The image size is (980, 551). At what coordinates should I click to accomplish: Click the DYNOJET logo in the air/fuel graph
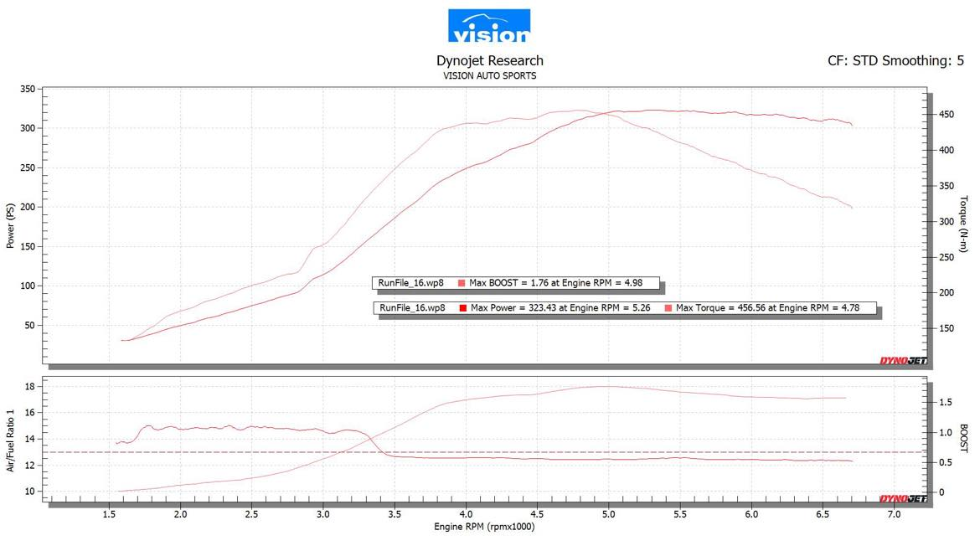[x=902, y=499]
